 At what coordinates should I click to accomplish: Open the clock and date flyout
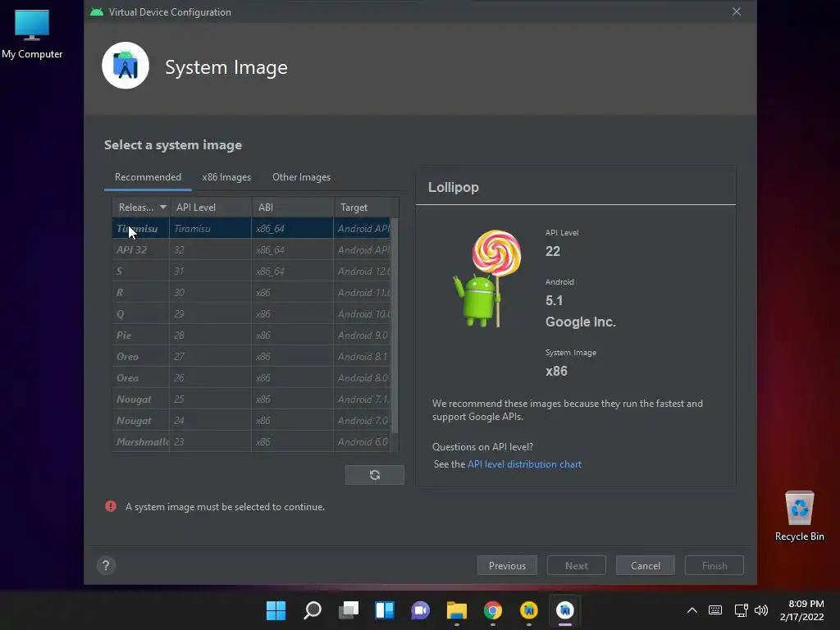point(802,610)
